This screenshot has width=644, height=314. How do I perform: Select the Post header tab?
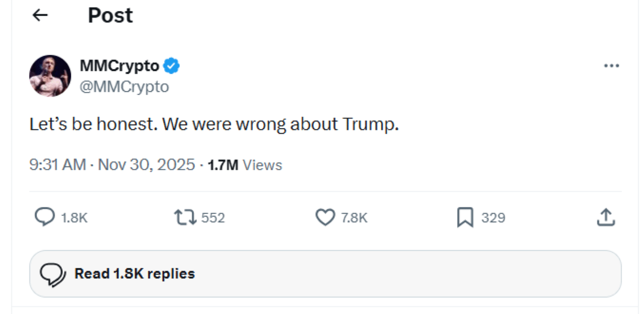[x=109, y=14]
